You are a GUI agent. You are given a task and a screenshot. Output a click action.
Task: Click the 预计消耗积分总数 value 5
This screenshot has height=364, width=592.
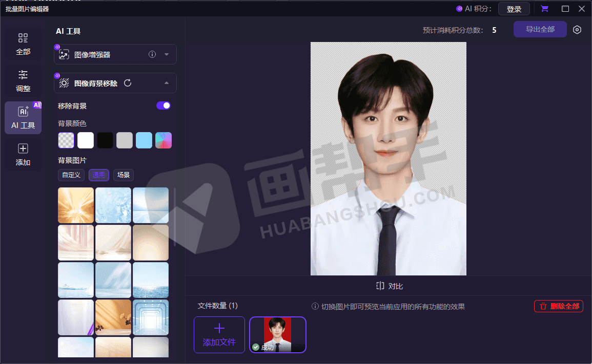pos(494,30)
